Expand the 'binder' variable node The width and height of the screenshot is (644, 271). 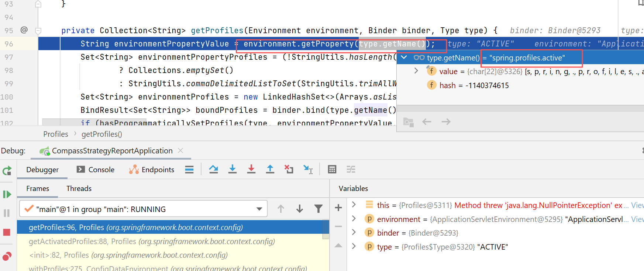tap(354, 233)
